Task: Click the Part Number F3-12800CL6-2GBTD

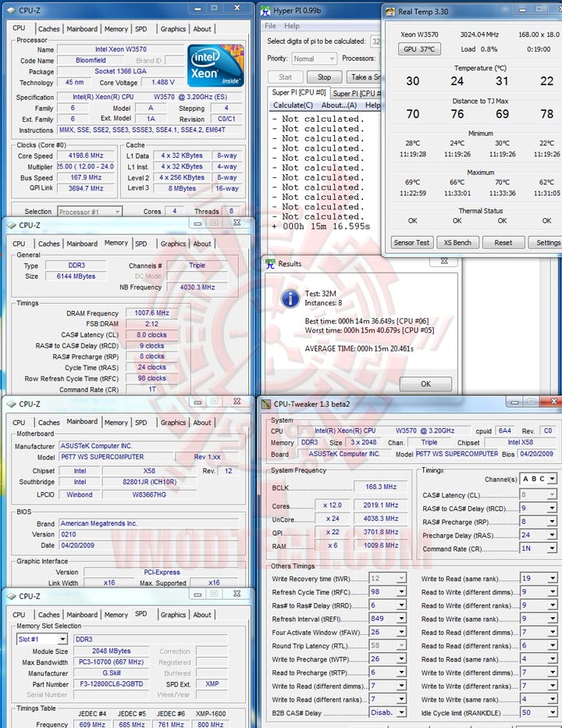Action: pos(112,684)
